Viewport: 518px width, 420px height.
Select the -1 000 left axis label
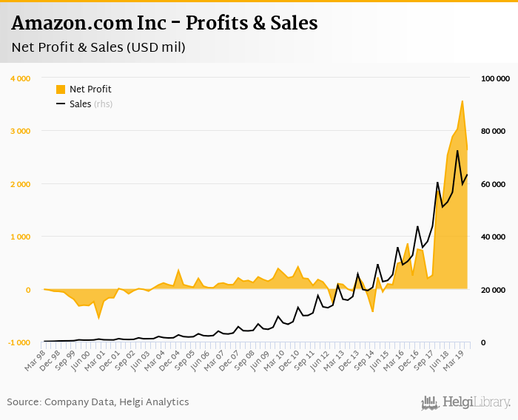click(18, 343)
